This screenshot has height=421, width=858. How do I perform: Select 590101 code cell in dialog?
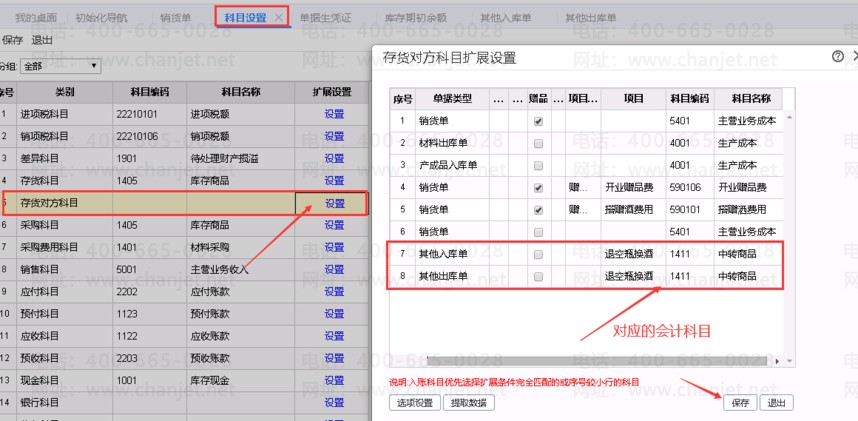(x=689, y=210)
